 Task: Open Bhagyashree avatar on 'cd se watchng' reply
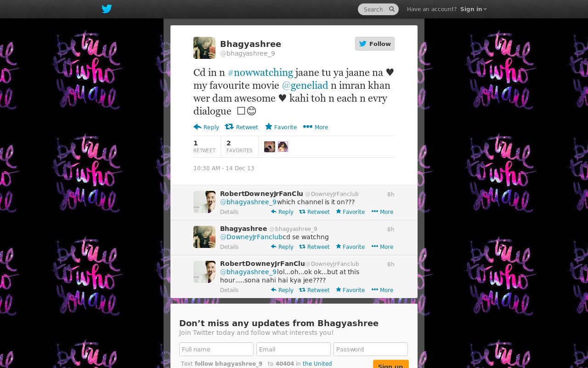[x=204, y=237]
